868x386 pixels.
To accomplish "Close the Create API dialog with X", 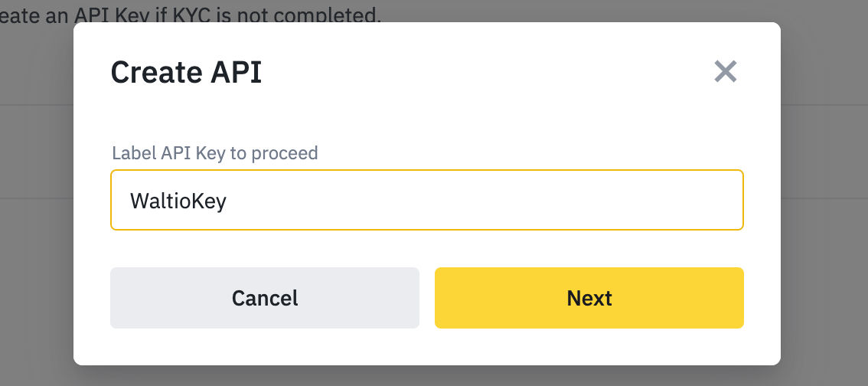I will [x=725, y=72].
